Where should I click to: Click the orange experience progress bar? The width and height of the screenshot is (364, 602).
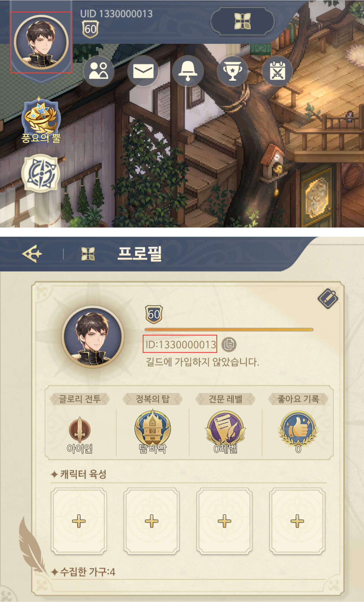tap(229, 329)
